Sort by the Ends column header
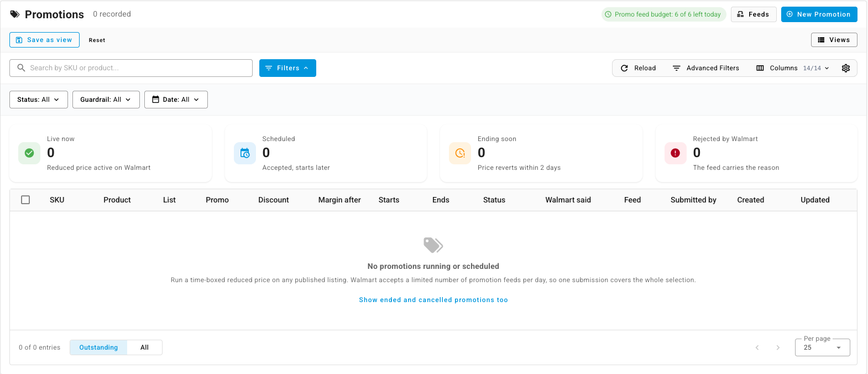Screen dimensions: 868x374 pos(441,200)
